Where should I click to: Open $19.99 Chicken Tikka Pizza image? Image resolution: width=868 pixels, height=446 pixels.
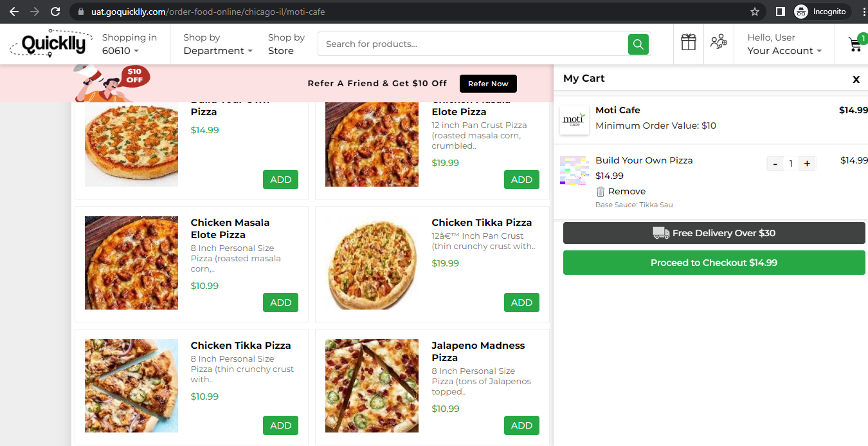click(x=372, y=263)
